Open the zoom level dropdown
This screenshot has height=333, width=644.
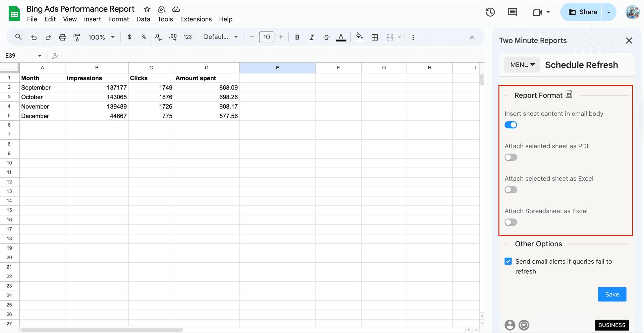[x=101, y=37]
